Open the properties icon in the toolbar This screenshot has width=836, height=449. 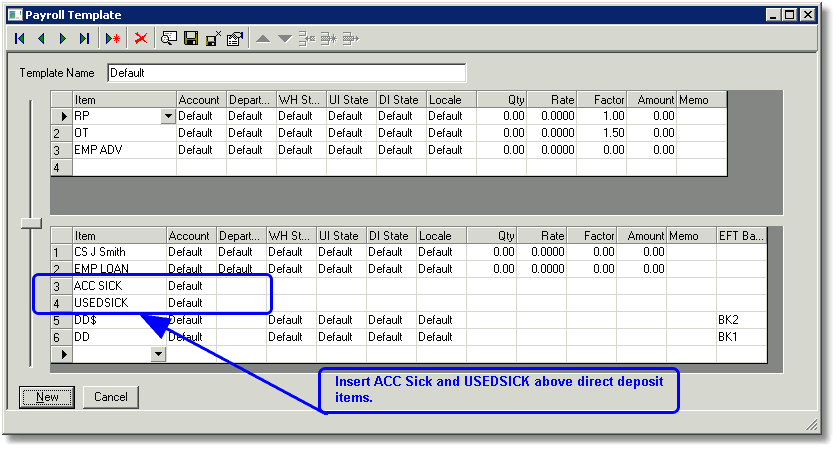click(x=235, y=38)
